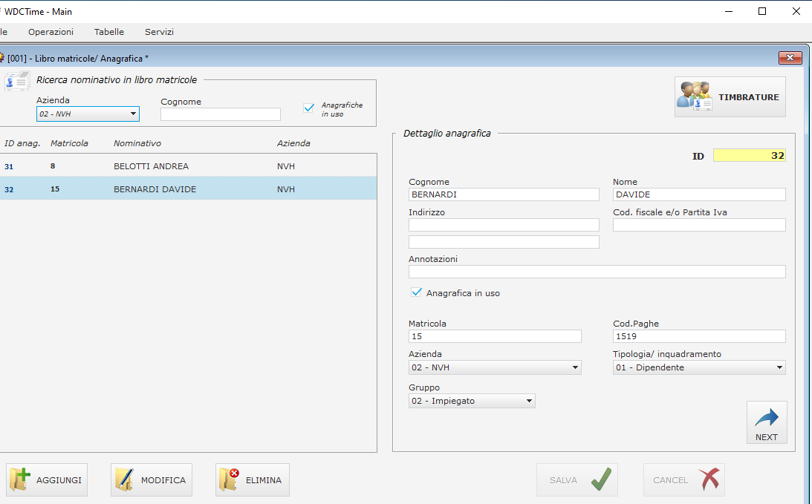Click the second Indirizzo address line field
This screenshot has height=504, width=812.
tap(504, 242)
